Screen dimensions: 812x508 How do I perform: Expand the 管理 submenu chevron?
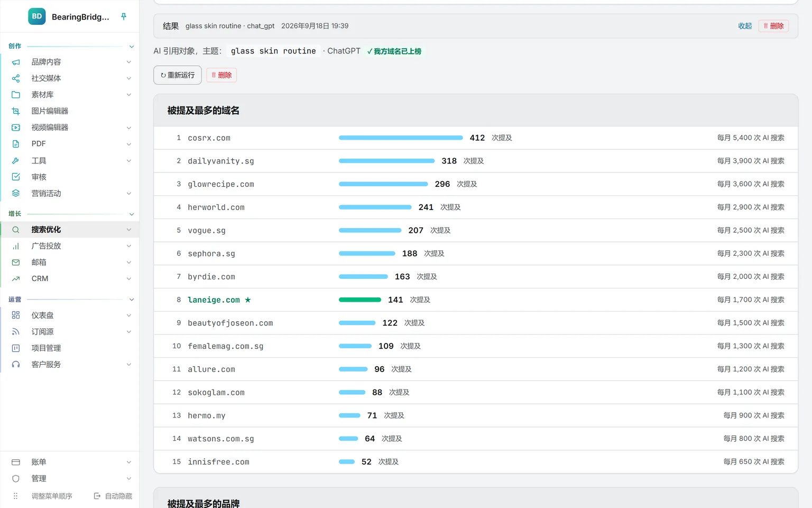(128, 478)
